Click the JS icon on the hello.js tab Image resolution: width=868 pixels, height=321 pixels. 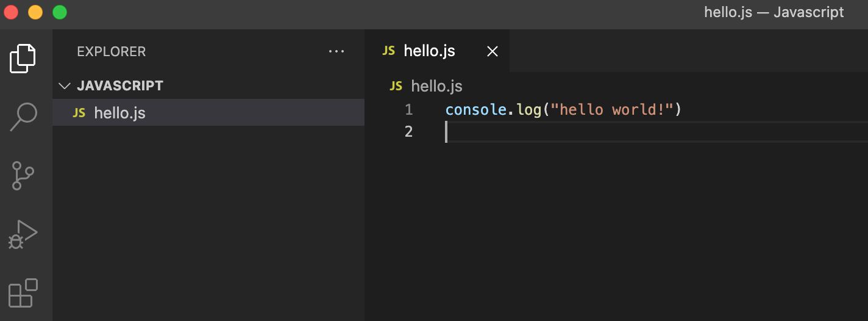[x=389, y=51]
